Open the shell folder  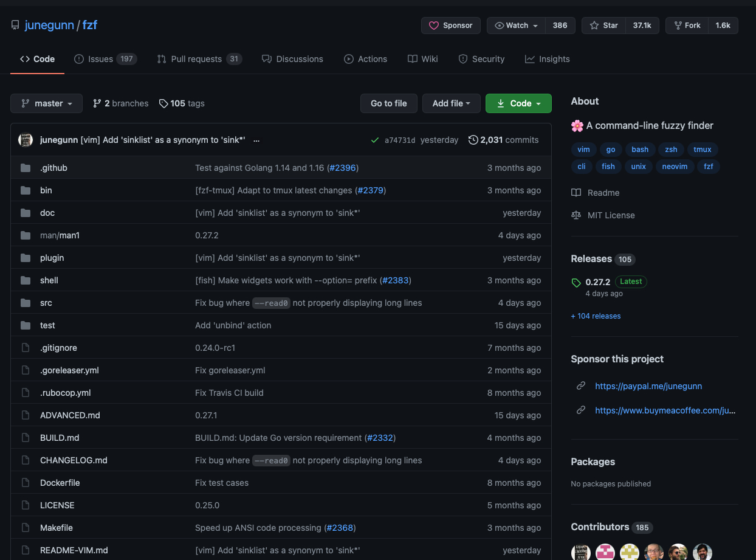coord(49,280)
